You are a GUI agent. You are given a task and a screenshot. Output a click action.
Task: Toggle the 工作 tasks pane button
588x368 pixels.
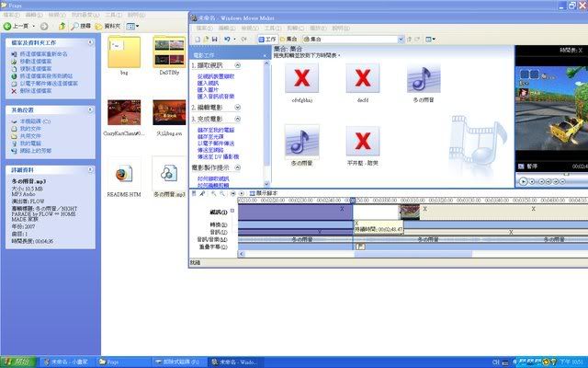coord(266,39)
